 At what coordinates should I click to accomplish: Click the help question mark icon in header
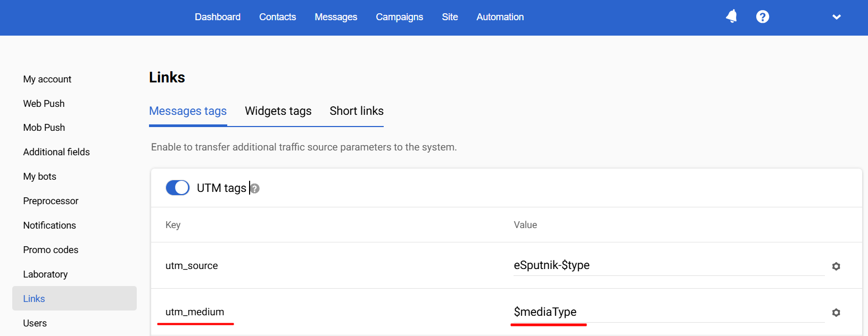[763, 17]
